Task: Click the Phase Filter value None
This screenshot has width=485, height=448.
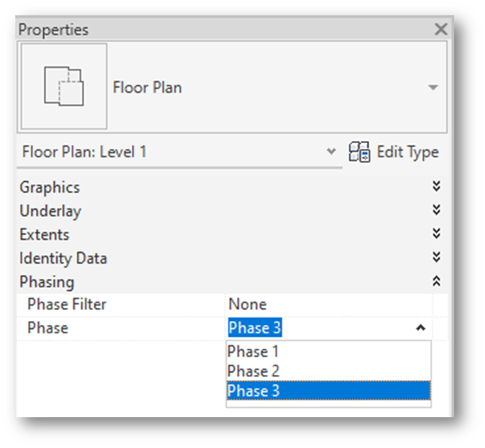Action: click(247, 305)
